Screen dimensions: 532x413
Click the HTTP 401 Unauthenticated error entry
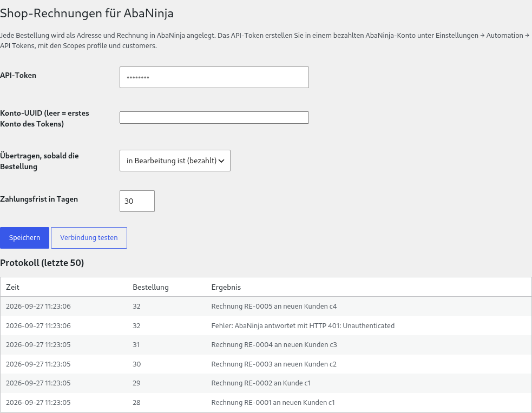pyautogui.click(x=303, y=325)
